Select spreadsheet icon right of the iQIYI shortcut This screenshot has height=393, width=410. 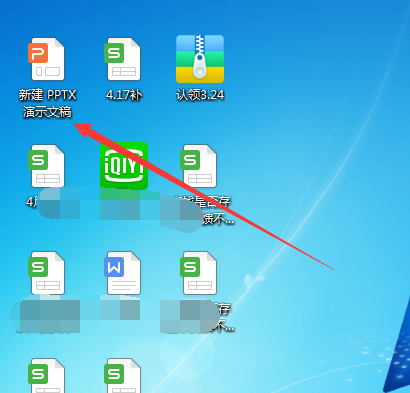pyautogui.click(x=199, y=166)
